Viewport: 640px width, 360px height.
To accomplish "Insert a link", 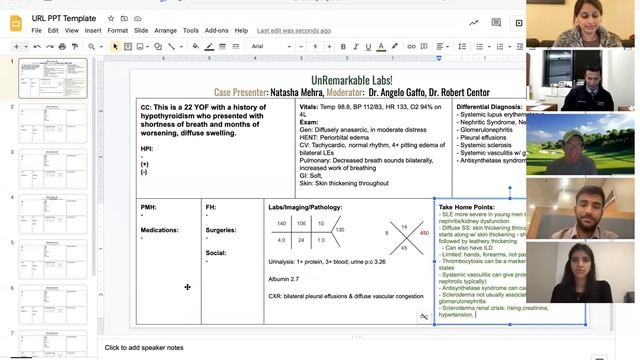I will click(411, 47).
